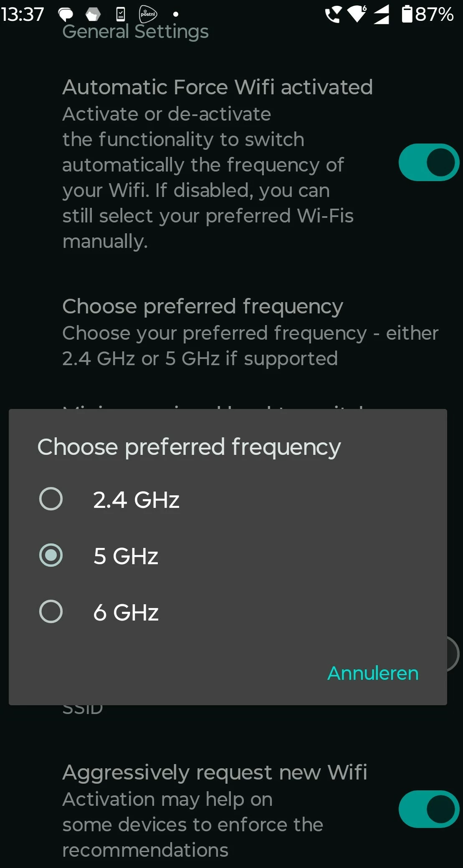This screenshot has width=463, height=868.
Task: Tap the mobile signal strength icon
Action: (x=381, y=15)
